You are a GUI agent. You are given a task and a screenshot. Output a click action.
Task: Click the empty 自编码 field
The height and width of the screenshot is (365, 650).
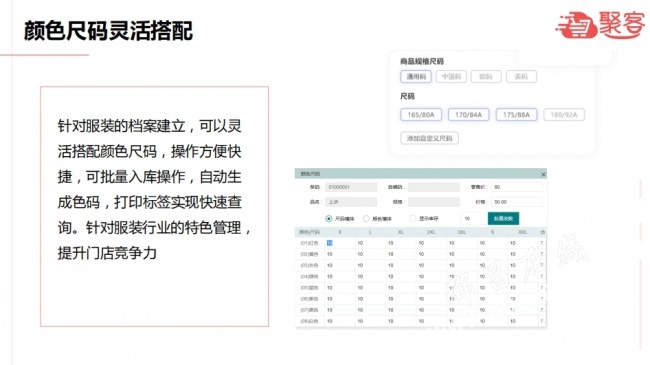click(x=434, y=187)
